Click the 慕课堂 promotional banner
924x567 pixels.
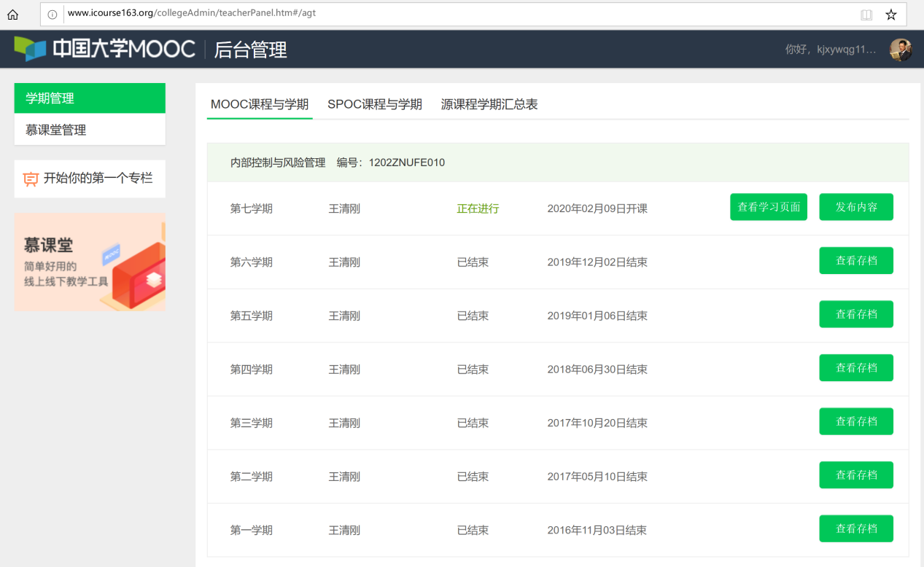[90, 262]
